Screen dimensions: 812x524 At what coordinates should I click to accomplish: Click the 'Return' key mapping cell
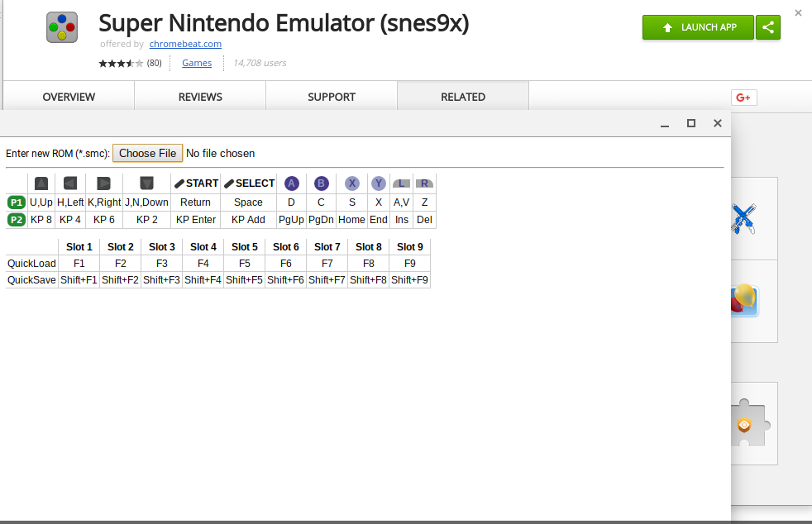click(x=196, y=202)
